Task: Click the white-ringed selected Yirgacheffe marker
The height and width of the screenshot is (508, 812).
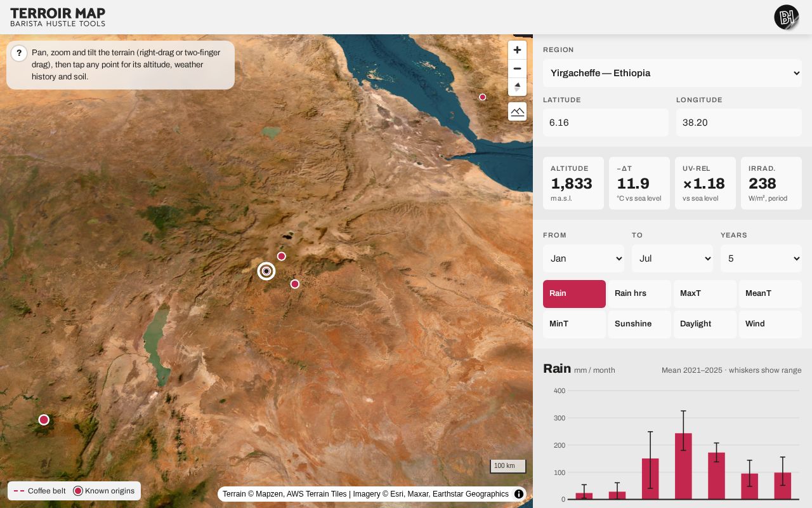Action: point(266,271)
